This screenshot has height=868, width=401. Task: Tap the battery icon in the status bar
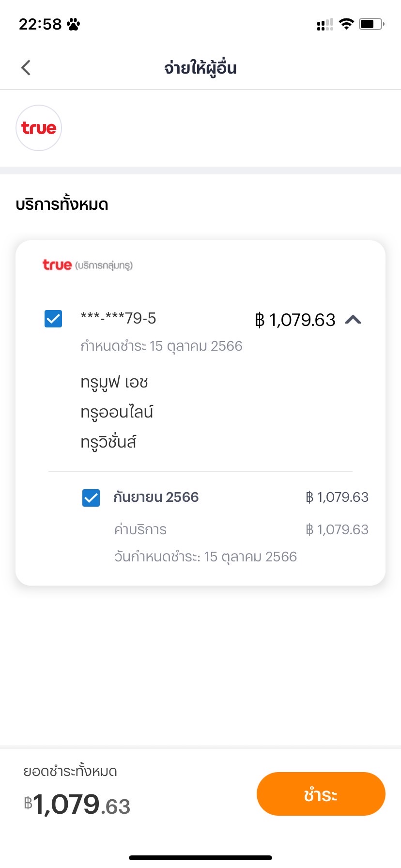point(371,24)
